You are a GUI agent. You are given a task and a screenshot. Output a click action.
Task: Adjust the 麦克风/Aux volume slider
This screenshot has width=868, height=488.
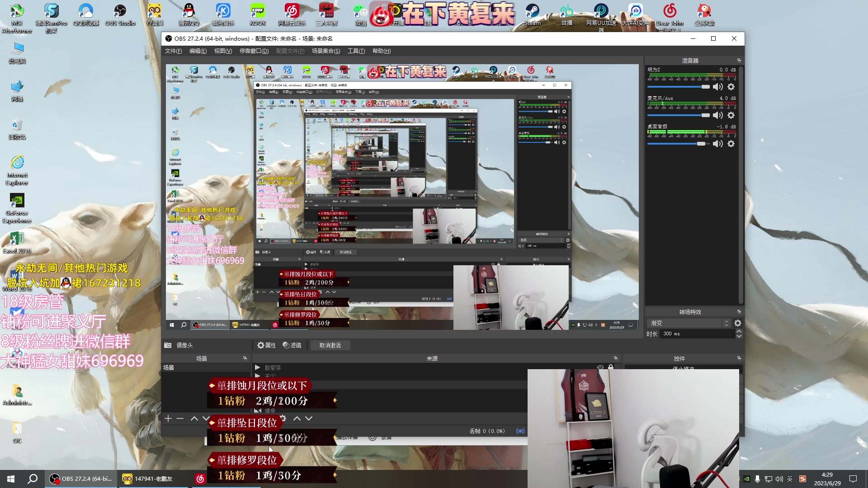tap(679, 115)
